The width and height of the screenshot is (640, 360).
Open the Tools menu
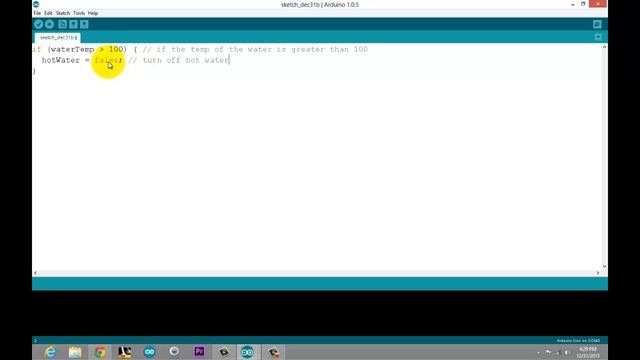pyautogui.click(x=79, y=13)
